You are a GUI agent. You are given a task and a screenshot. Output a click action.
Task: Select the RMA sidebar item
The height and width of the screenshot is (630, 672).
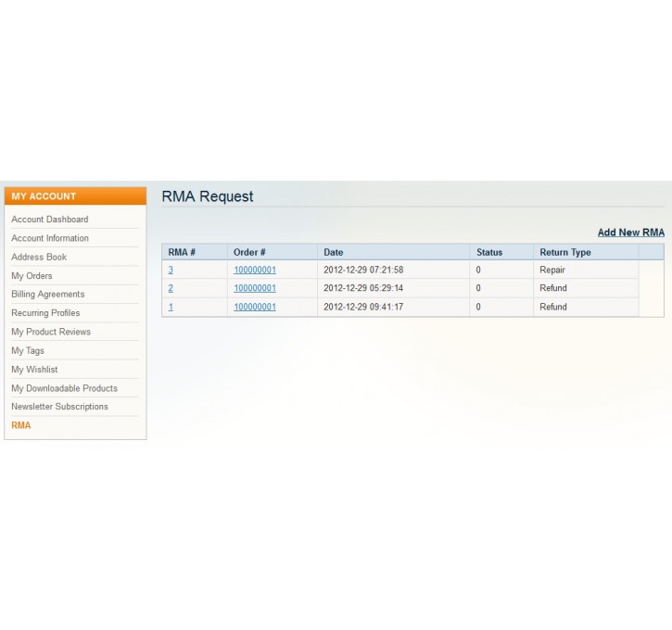[x=21, y=425]
